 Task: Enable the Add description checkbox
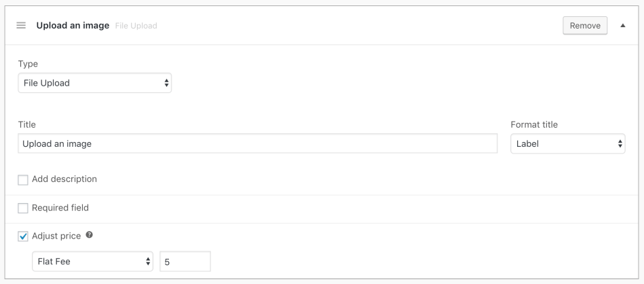(x=23, y=180)
